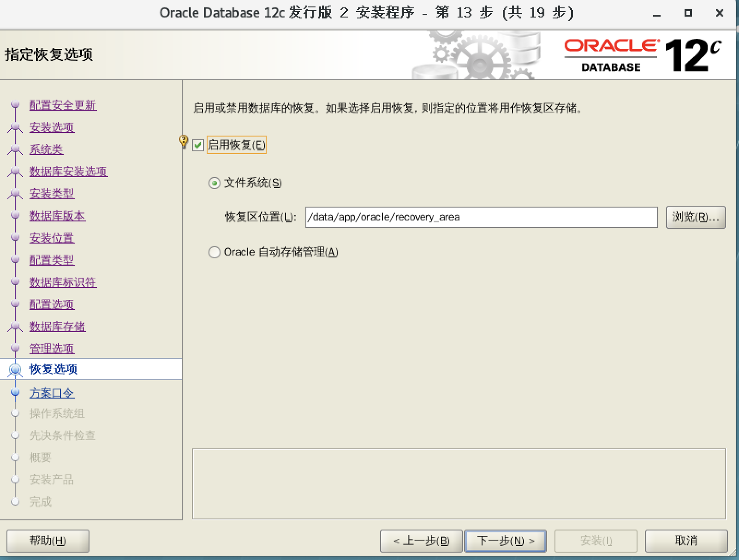Viewport: 739px width, 560px height.
Task: Select Oracle 自动存储管理(A) option
Action: point(214,252)
